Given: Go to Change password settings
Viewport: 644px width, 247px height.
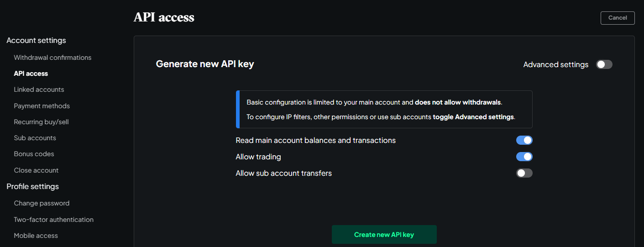Looking at the screenshot, I should [x=42, y=203].
